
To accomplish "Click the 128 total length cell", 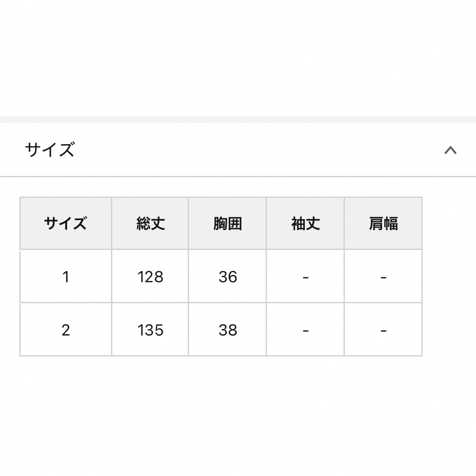I will click(x=150, y=276).
